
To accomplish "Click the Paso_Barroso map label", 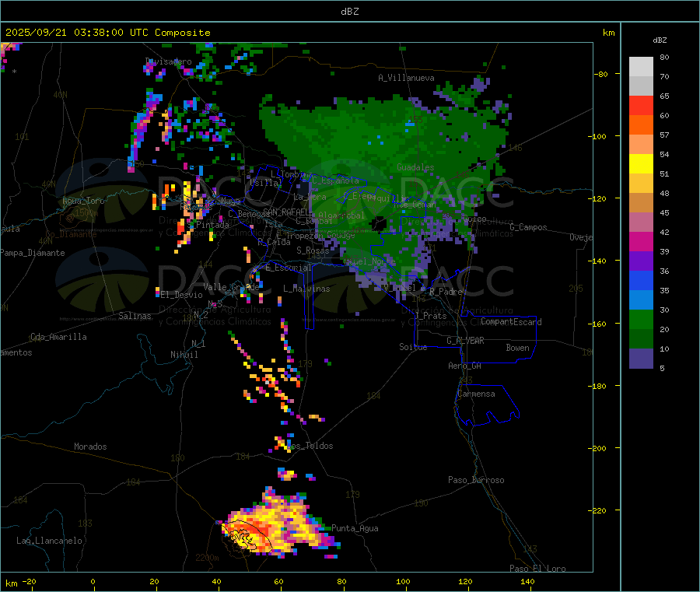I will [x=476, y=480].
